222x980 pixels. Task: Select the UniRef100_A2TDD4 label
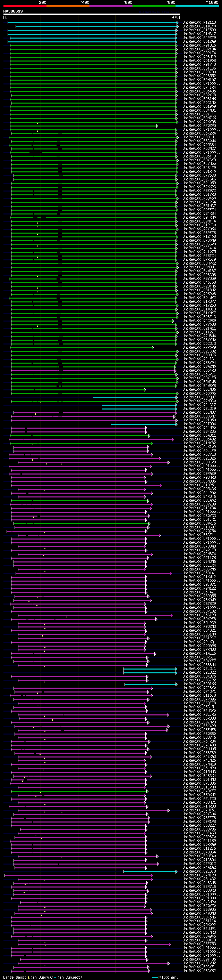199,424
